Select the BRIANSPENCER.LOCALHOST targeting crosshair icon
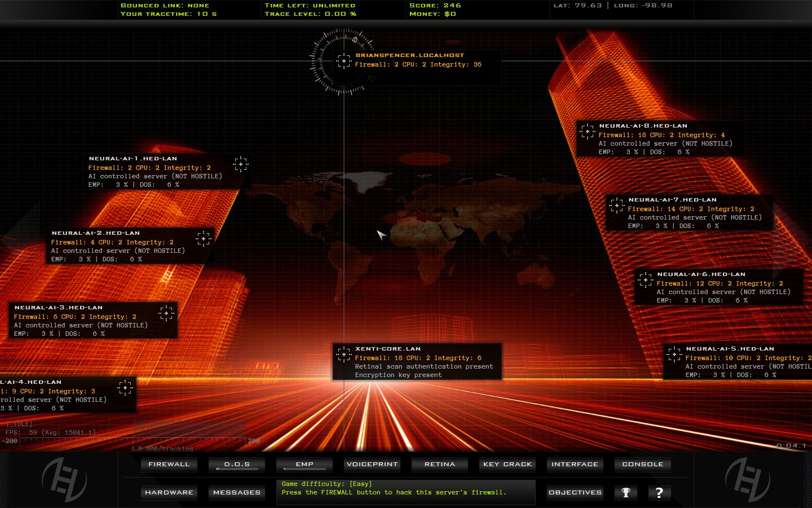 point(345,61)
